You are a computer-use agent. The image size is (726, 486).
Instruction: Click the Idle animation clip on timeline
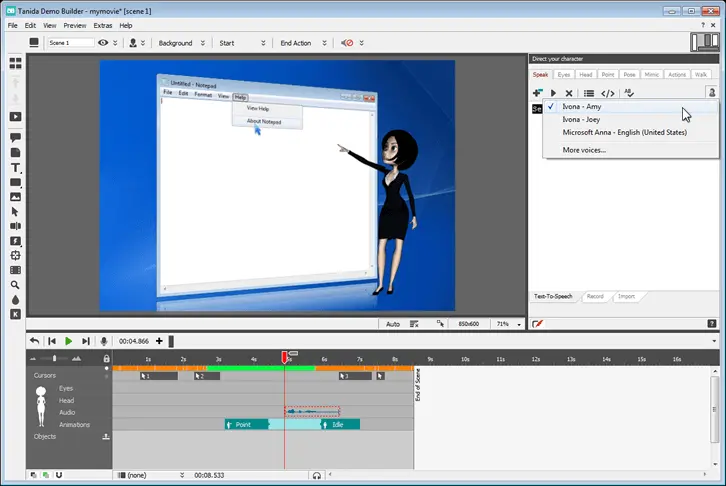coord(339,424)
